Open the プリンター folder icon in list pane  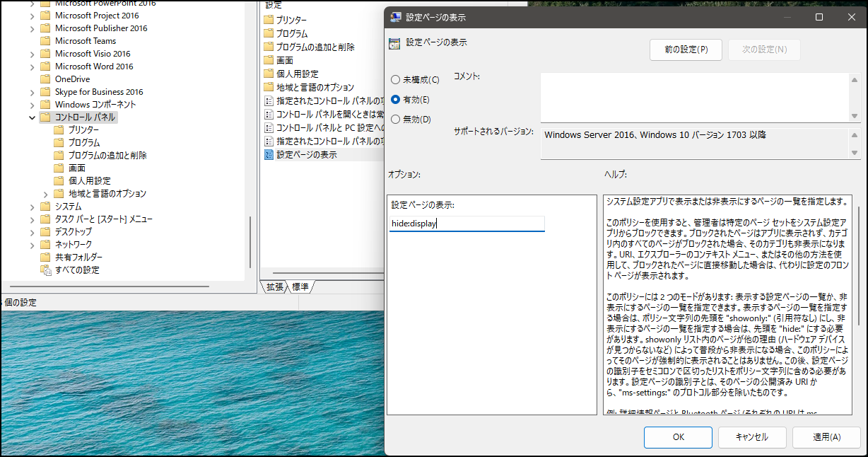click(269, 20)
